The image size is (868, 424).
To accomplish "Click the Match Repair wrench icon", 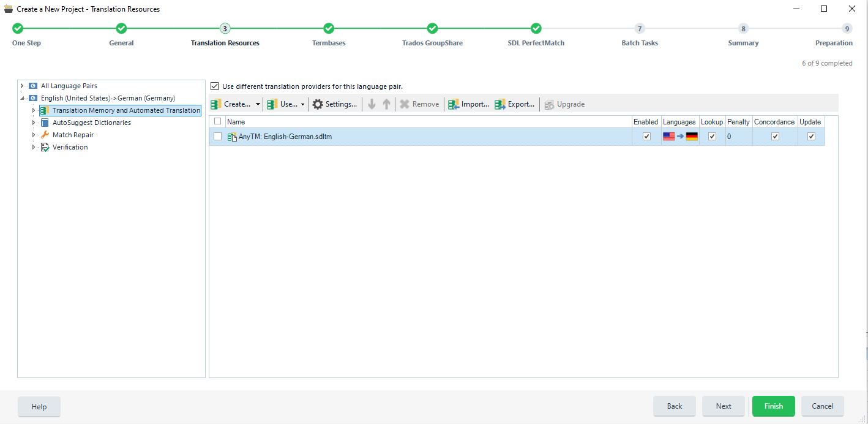I will point(45,135).
